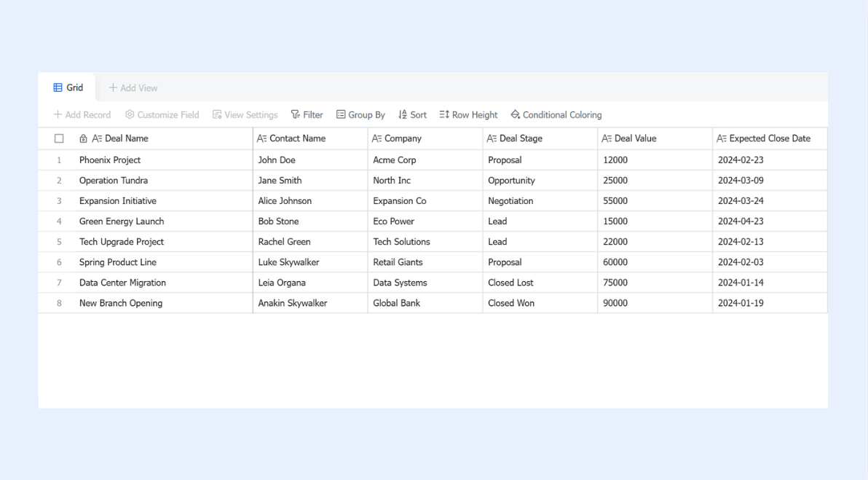
Task: Click the 2024-02-23 close date cell
Action: pyautogui.click(x=770, y=160)
